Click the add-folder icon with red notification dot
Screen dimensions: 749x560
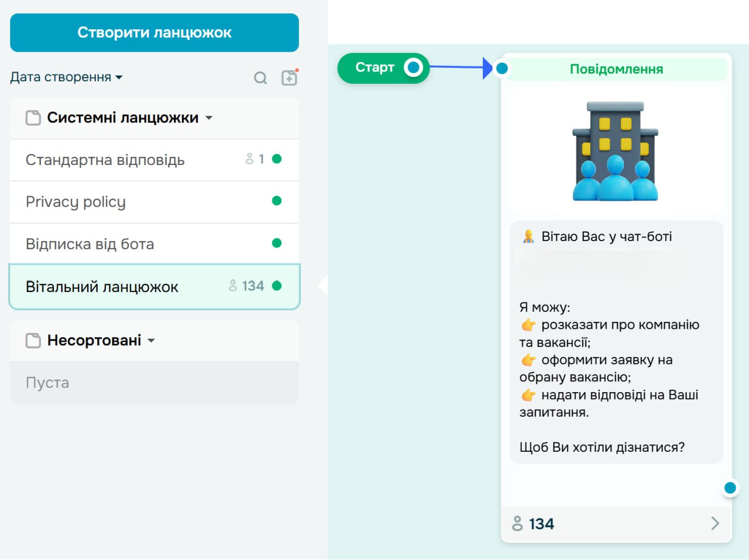(x=288, y=77)
